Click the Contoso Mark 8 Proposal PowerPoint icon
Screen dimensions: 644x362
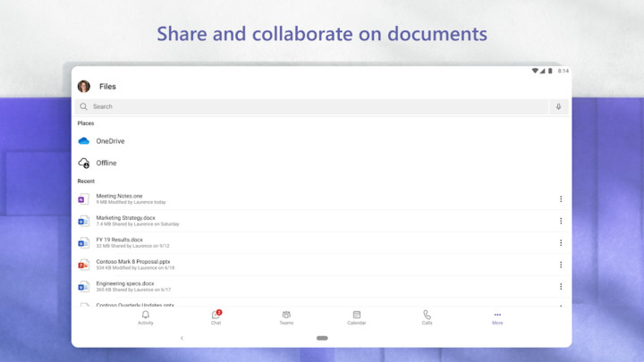click(84, 265)
